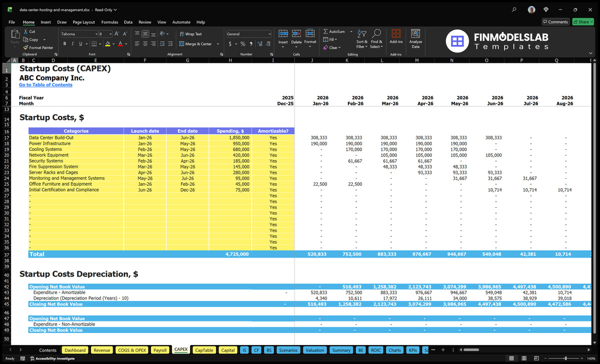Switch to Page Layout view icon

click(523, 359)
